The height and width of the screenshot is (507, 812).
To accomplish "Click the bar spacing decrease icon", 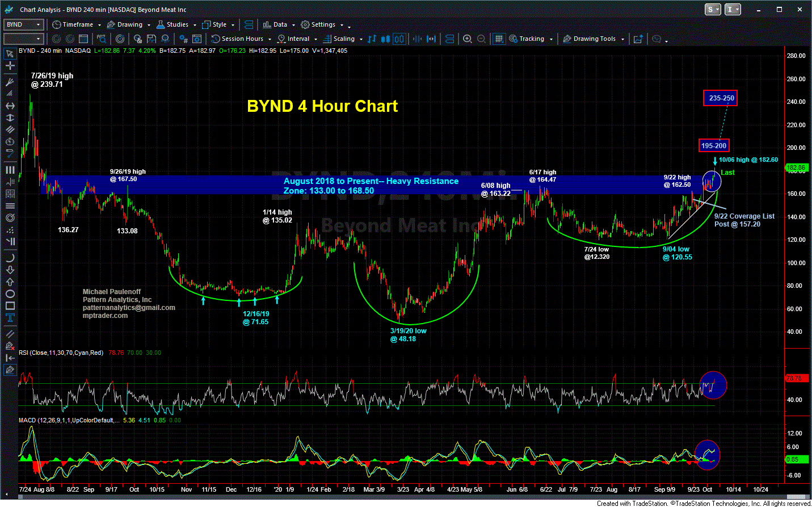I will click(418, 39).
